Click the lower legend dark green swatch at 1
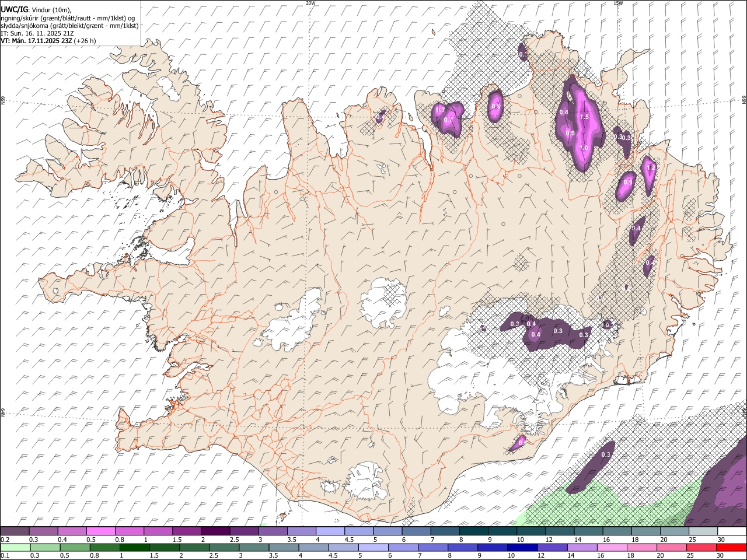The height and width of the screenshot is (560, 747). (x=134, y=547)
